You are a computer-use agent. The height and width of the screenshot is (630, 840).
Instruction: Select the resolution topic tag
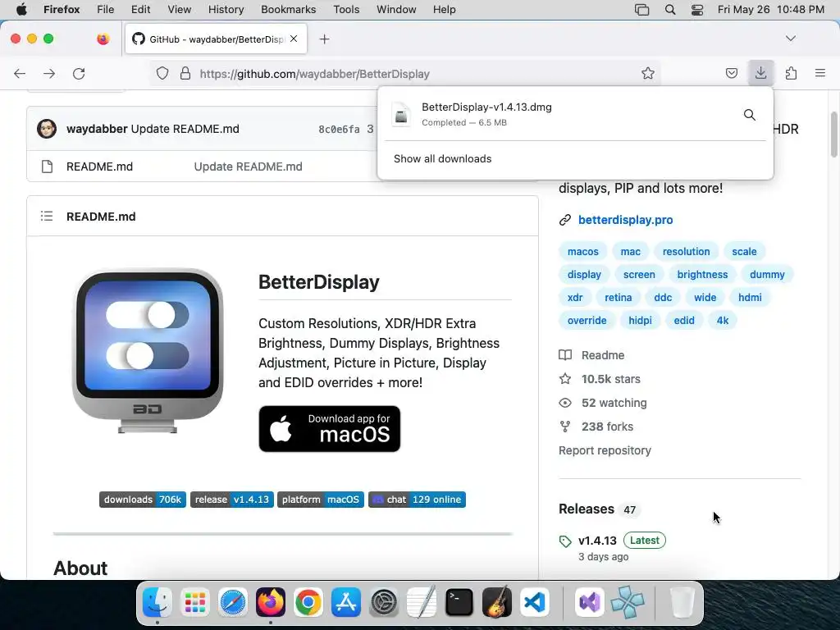[687, 251]
